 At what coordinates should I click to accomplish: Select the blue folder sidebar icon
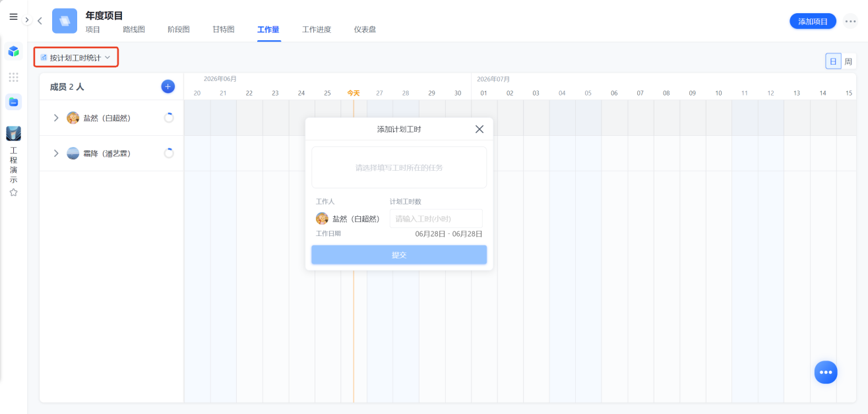13,102
